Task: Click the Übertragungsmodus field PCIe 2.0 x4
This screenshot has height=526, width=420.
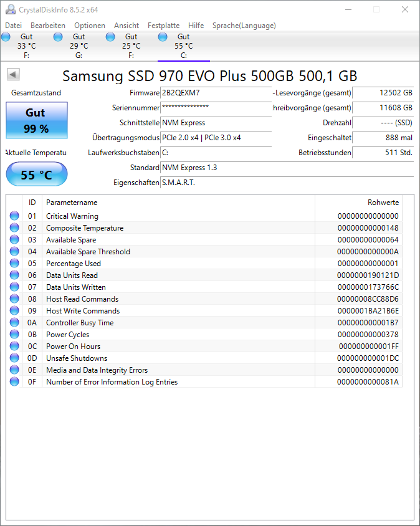Action: pos(216,138)
